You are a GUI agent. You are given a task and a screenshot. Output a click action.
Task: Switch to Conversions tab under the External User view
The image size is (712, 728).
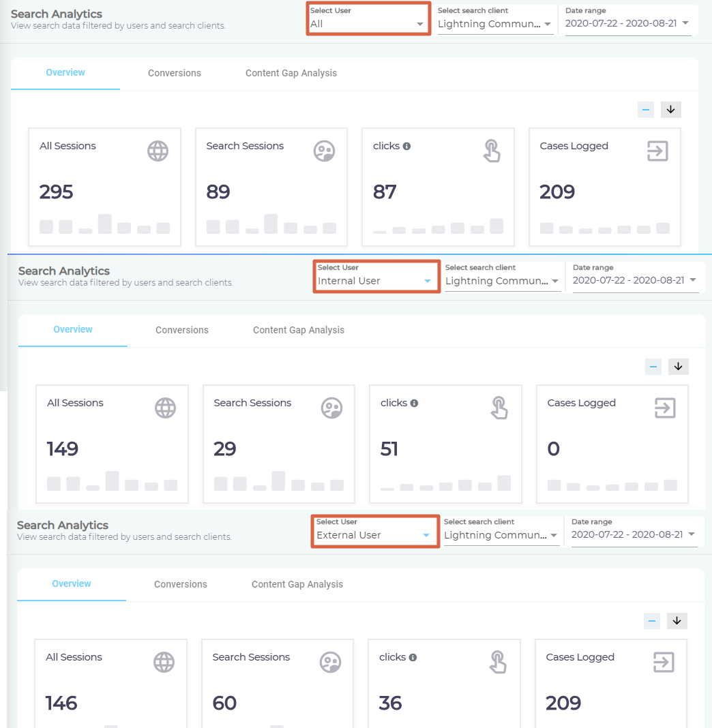coord(181,584)
